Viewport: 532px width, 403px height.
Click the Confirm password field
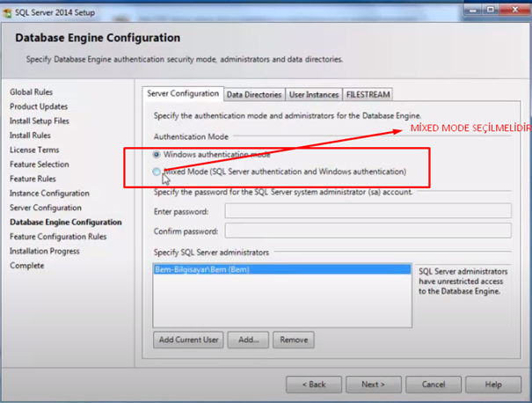pyautogui.click(x=368, y=231)
